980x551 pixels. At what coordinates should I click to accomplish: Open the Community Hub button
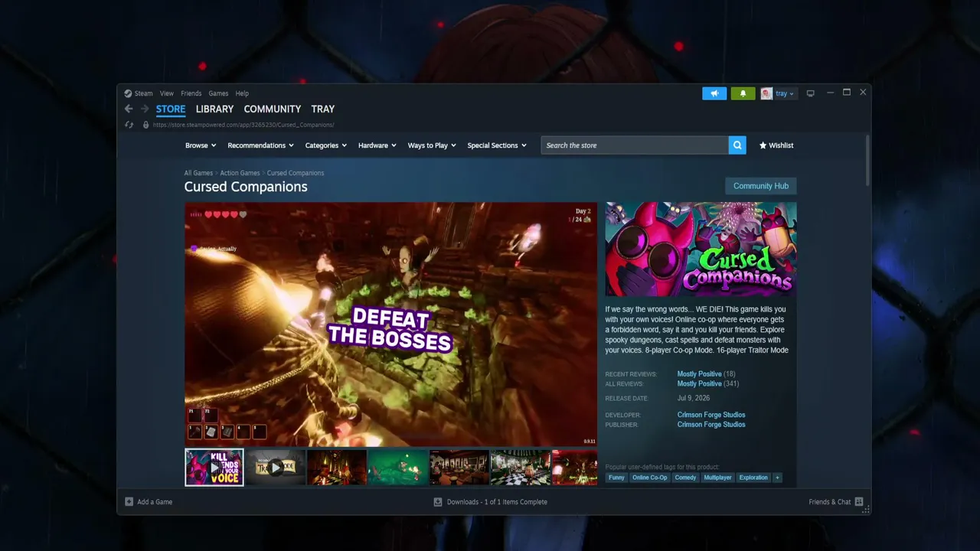pos(761,186)
